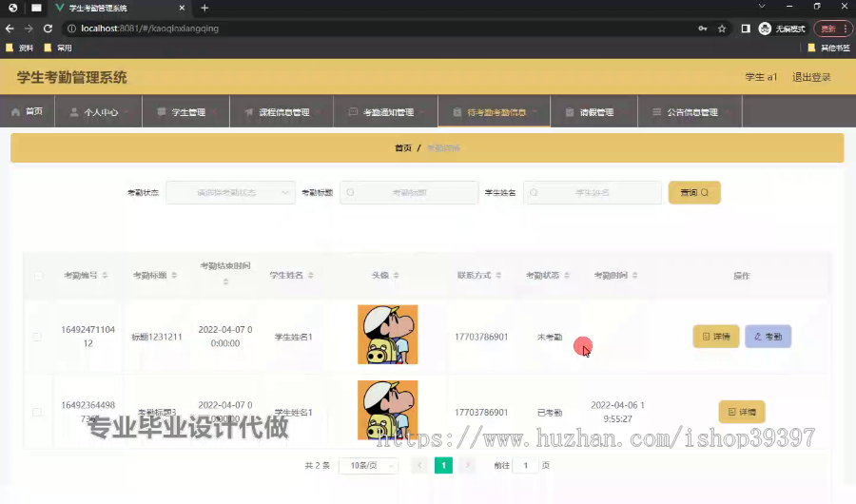Sort by 考勤时间 column arrows
Screen dimensions: 856x504
[x=635, y=275]
